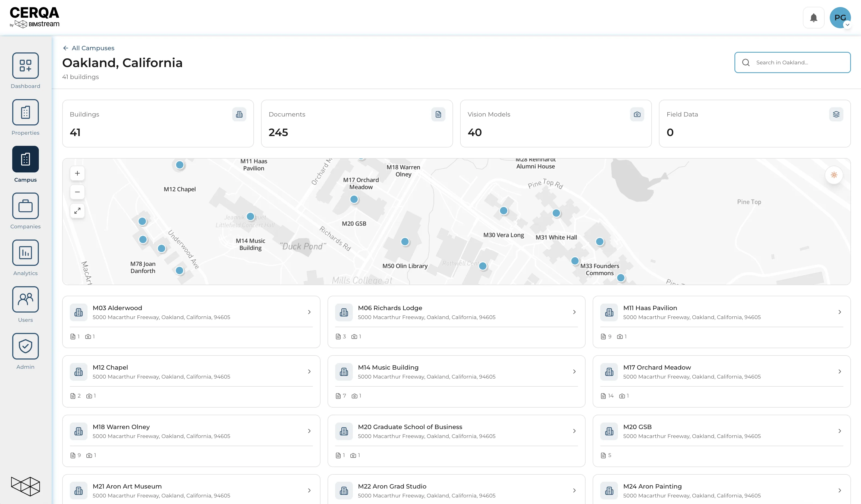Open the Dashboard sidebar icon
Screen dimensions: 861x504
pos(25,65)
